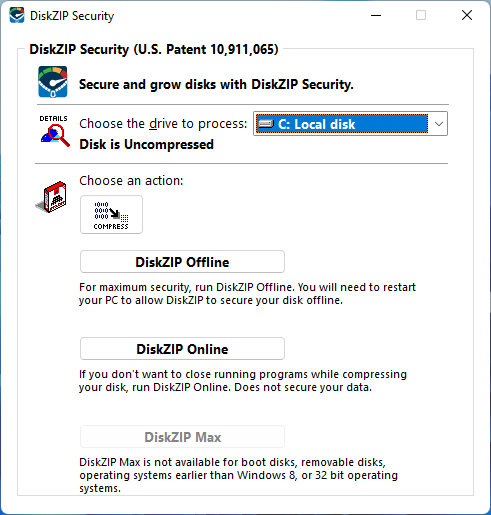
Task: Start the COMPRESS action
Action: point(111,214)
